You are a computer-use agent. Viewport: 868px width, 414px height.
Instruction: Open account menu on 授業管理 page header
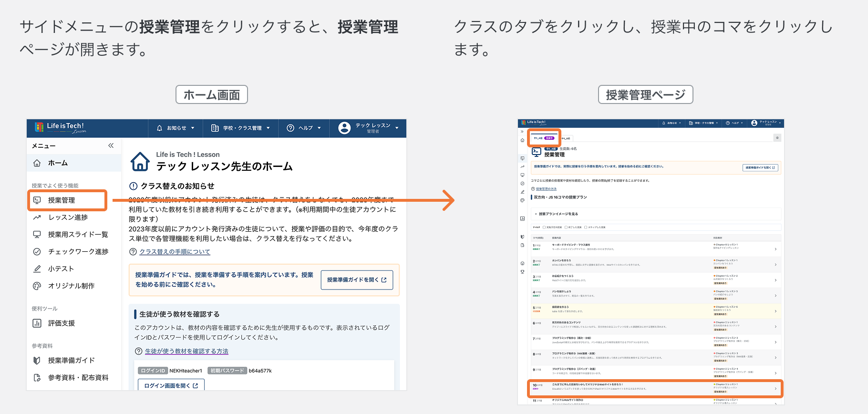[x=766, y=123]
